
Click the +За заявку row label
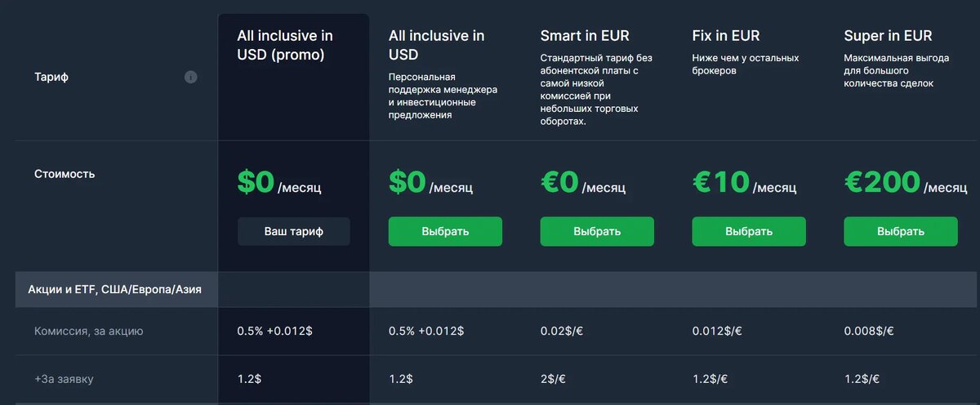65,380
